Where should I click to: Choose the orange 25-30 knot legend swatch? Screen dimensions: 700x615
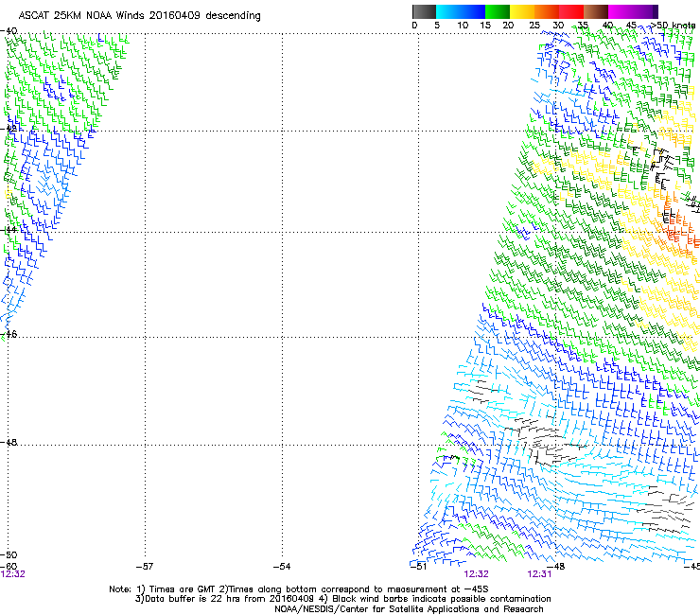(x=547, y=11)
